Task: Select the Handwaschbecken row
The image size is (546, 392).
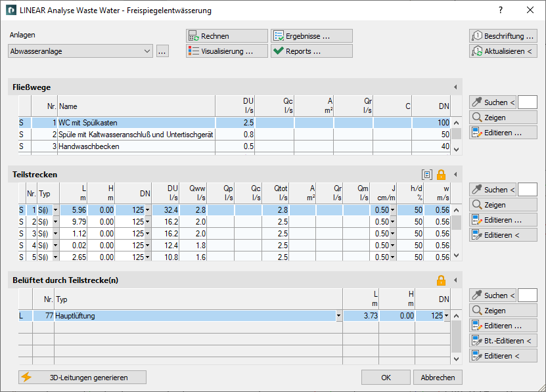Action: pos(235,146)
